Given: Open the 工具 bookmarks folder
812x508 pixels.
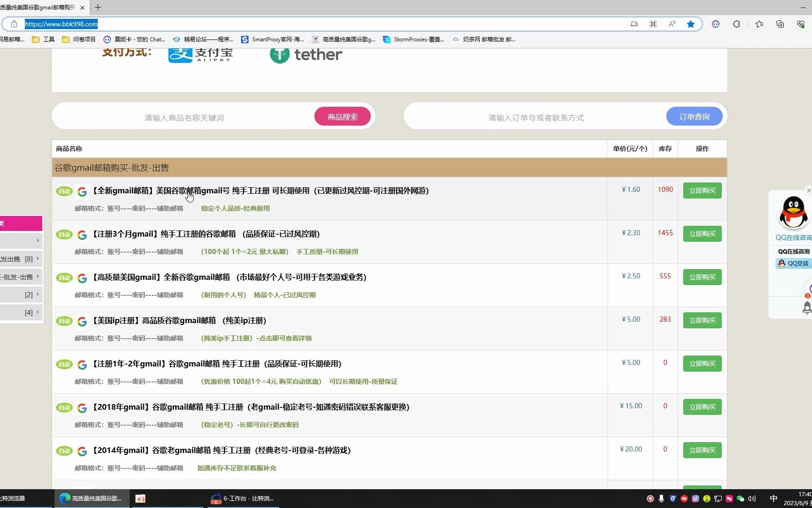Looking at the screenshot, I should pyautogui.click(x=43, y=40).
